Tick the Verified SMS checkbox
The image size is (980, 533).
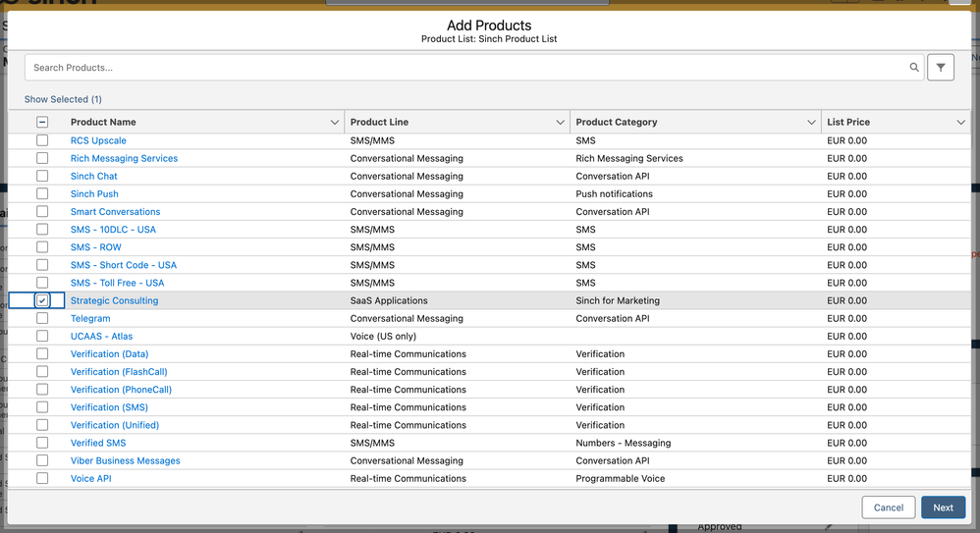click(x=42, y=443)
